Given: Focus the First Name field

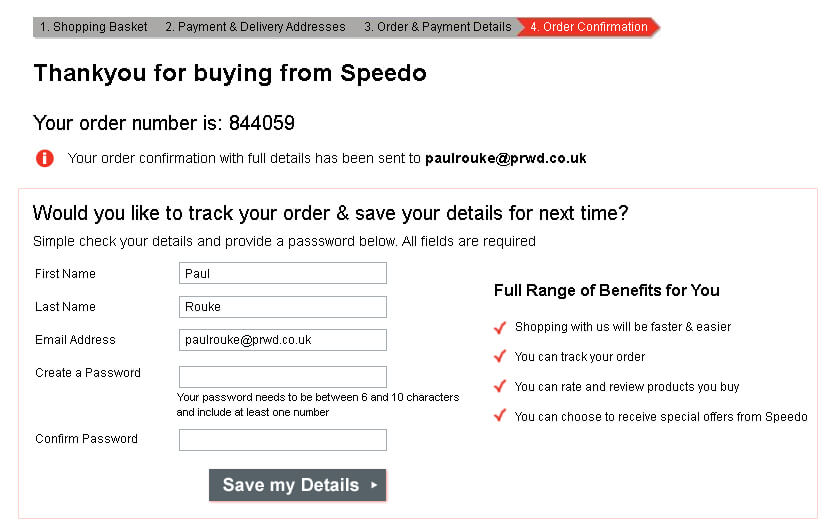Looking at the screenshot, I should pos(283,273).
